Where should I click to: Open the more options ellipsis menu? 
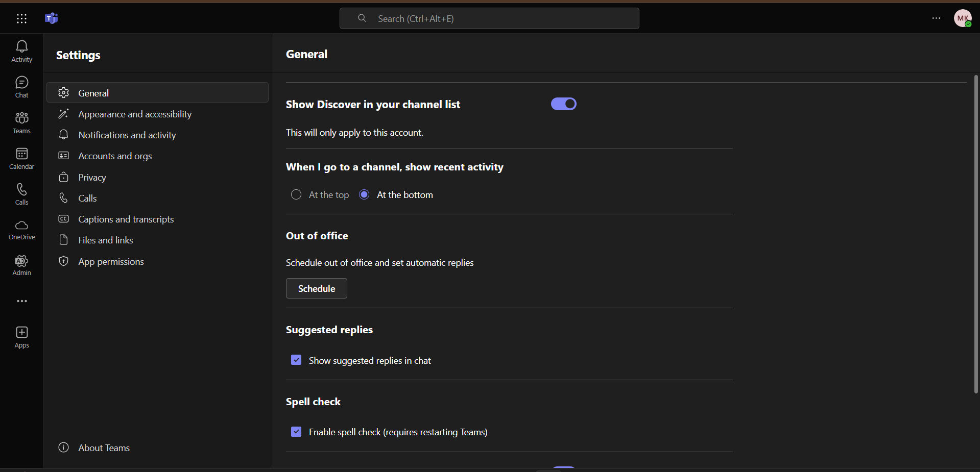pos(937,18)
